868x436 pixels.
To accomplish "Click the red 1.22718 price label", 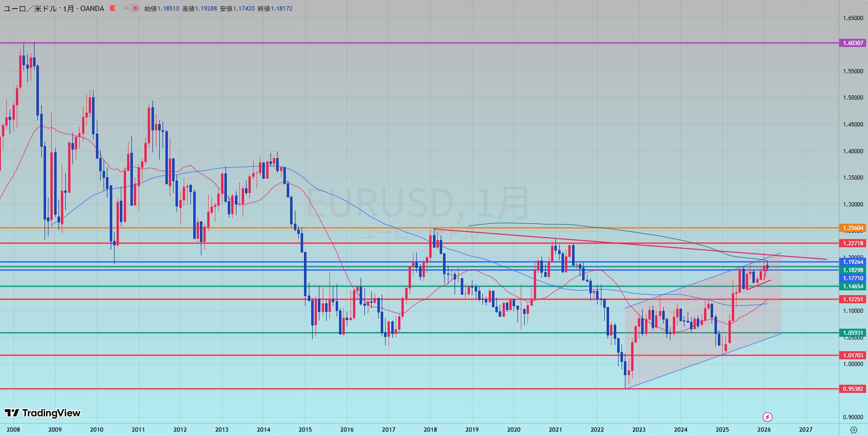I will (853, 243).
